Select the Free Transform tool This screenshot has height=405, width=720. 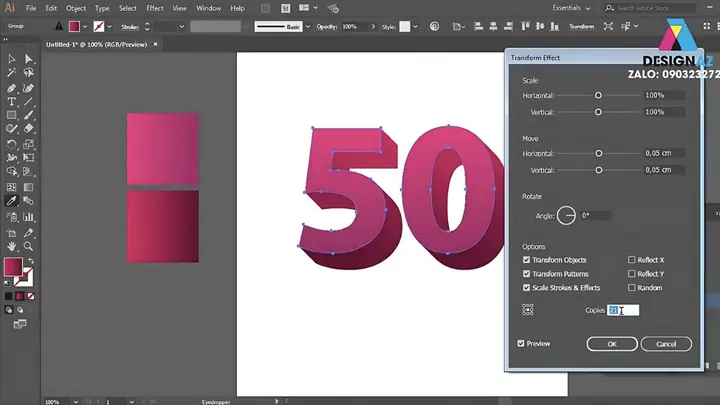pyautogui.click(x=28, y=158)
